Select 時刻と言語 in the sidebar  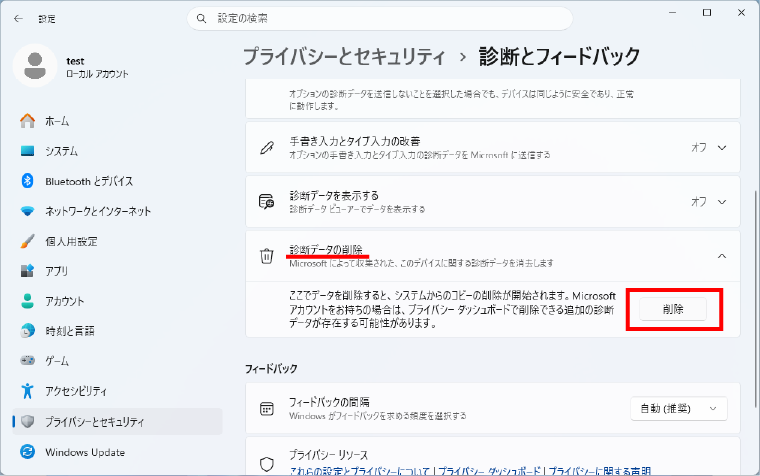[117, 331]
